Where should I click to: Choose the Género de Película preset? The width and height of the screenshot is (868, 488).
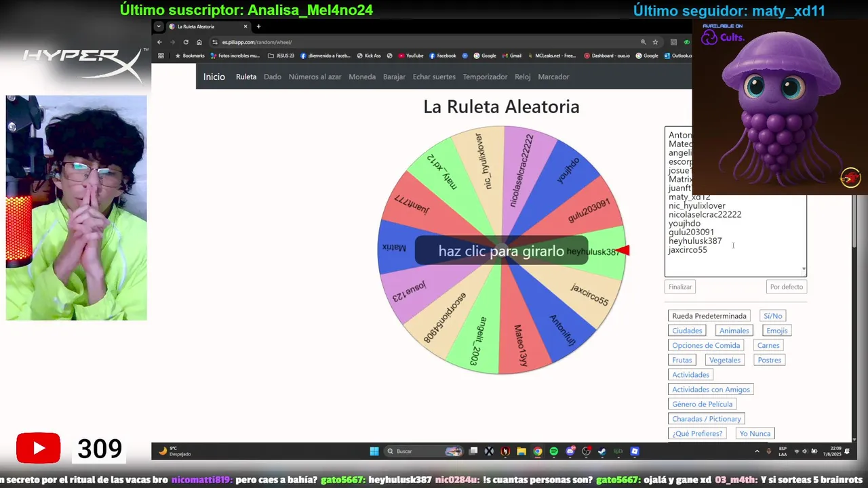703,404
